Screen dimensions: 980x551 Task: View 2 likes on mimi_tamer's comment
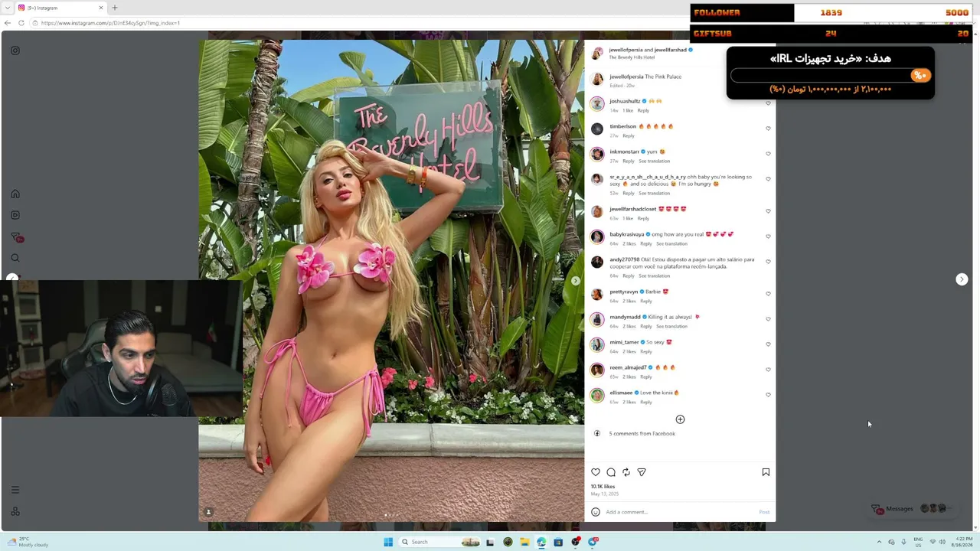[x=629, y=351]
